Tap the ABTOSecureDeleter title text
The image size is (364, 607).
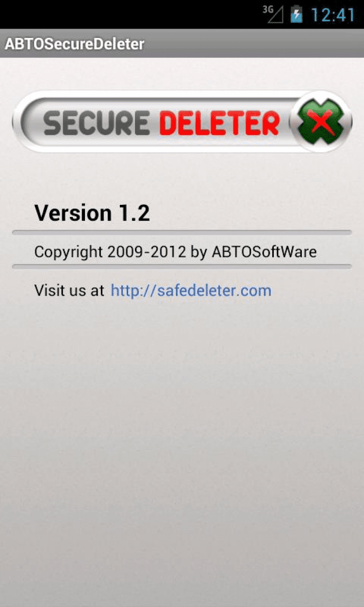point(74,44)
